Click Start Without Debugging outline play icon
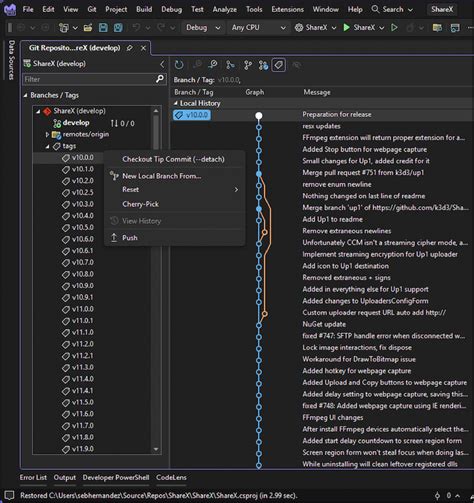474x503 pixels. [x=394, y=28]
